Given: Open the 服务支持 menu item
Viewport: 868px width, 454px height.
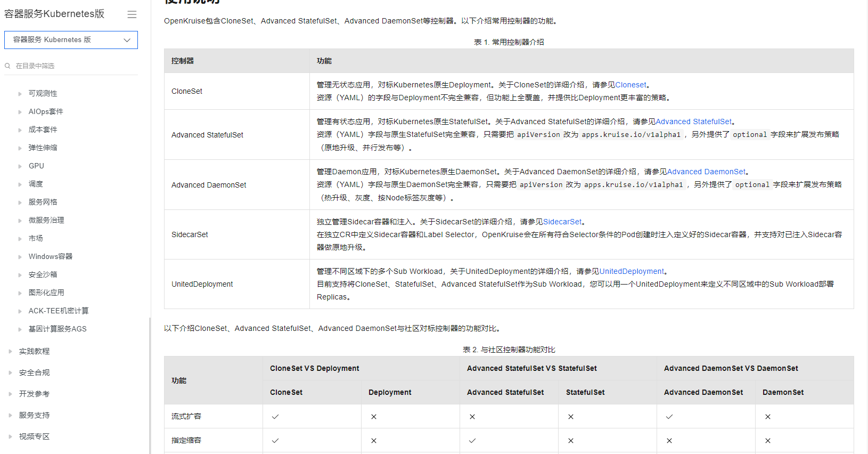Looking at the screenshot, I should (x=34, y=415).
